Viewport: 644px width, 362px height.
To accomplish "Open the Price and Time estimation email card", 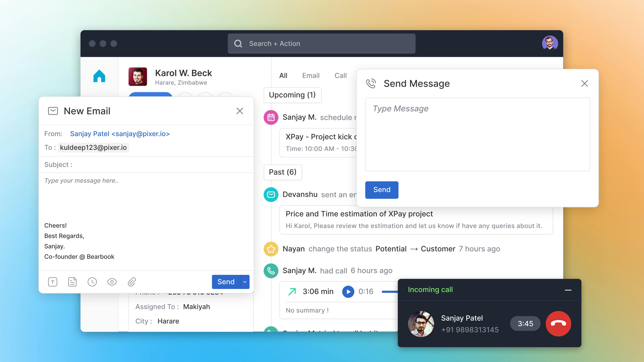I will point(416,220).
